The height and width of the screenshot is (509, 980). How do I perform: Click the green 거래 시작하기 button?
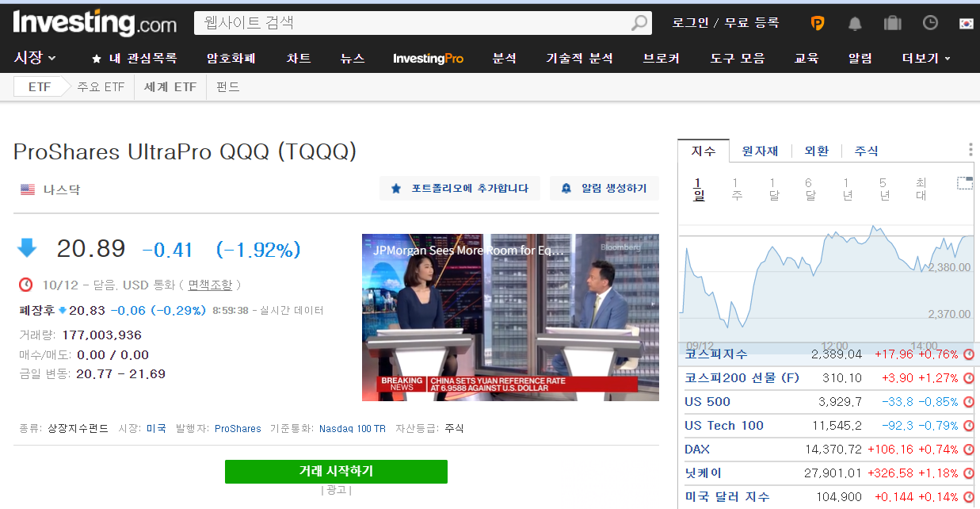click(336, 471)
